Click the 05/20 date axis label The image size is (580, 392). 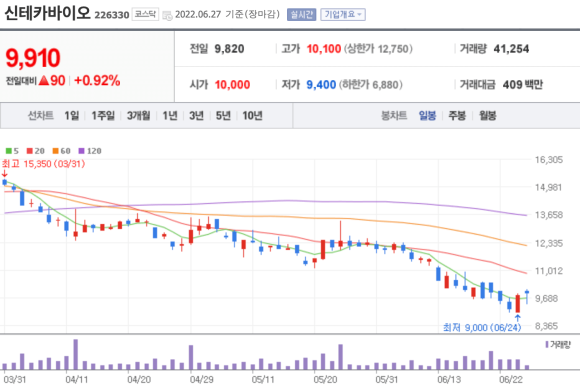click(325, 380)
